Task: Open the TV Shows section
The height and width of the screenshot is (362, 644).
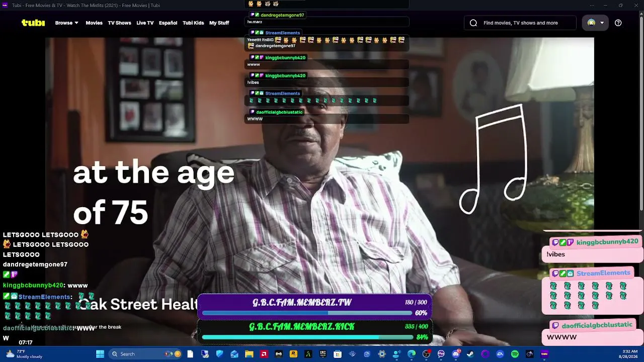Action: 119,23
